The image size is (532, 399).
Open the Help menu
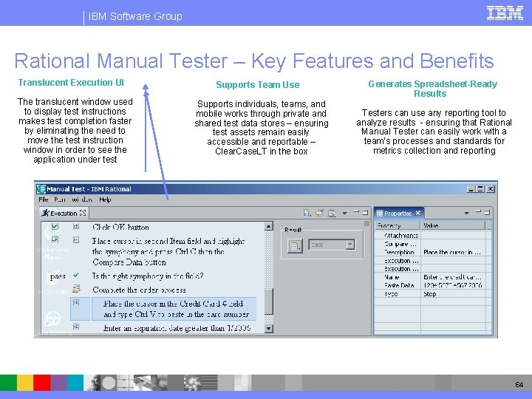(x=105, y=199)
